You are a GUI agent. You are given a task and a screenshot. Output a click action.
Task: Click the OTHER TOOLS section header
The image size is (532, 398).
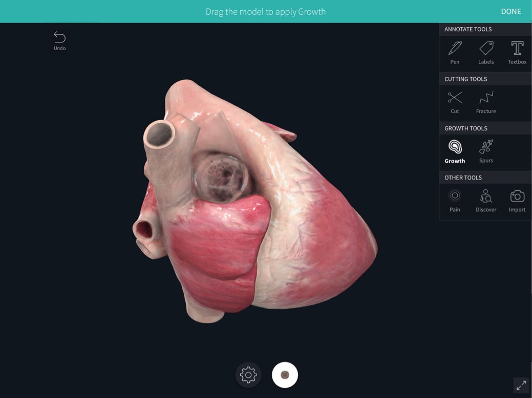point(485,178)
